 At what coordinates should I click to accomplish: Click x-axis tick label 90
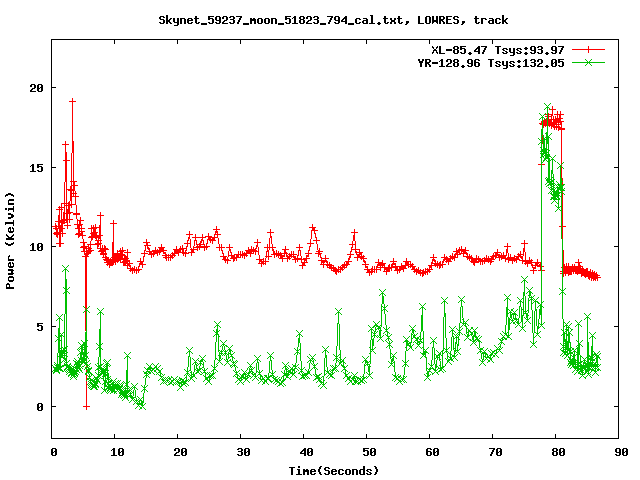click(x=622, y=452)
